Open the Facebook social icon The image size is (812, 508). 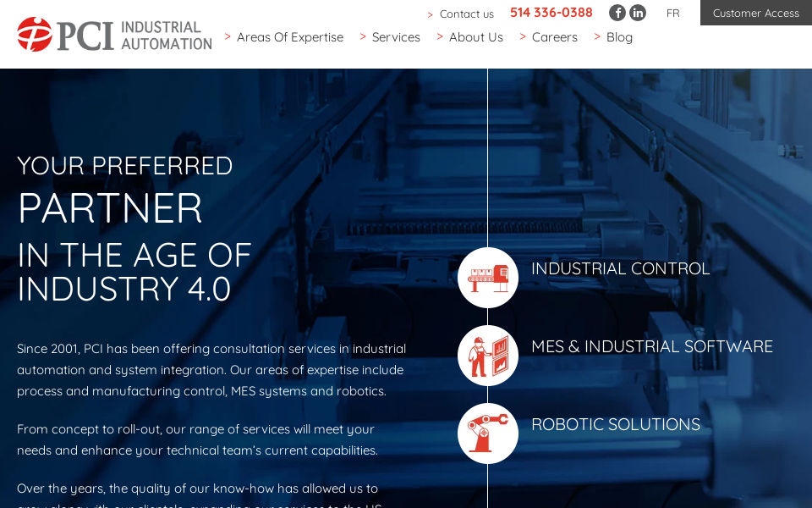tap(617, 13)
